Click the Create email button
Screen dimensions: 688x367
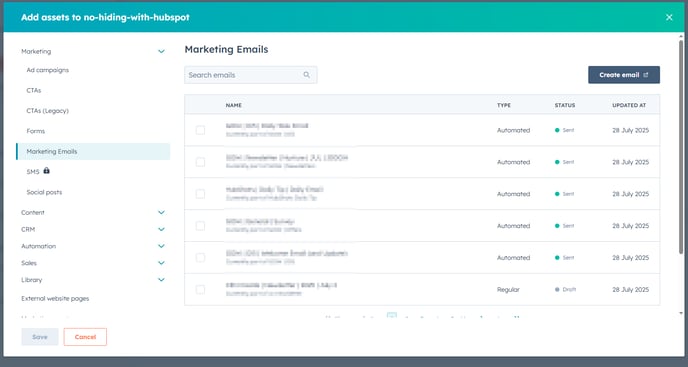click(x=624, y=75)
